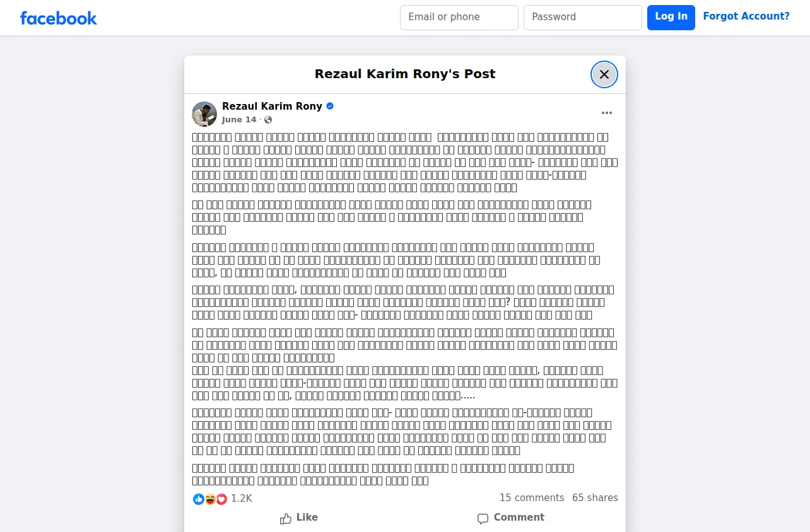
Task: Click the haha laughing reaction icon
Action: tap(210, 499)
